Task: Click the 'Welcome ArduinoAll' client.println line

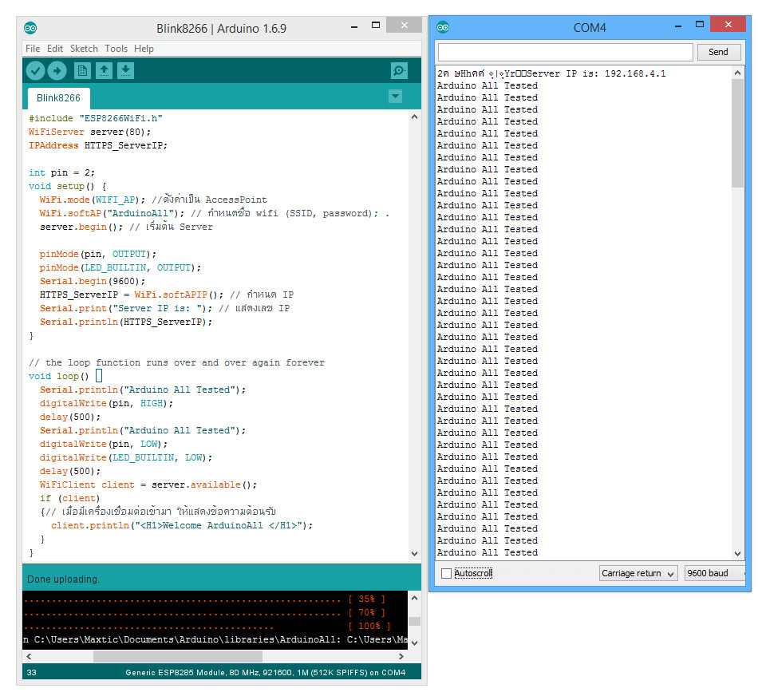Action: tap(182, 525)
